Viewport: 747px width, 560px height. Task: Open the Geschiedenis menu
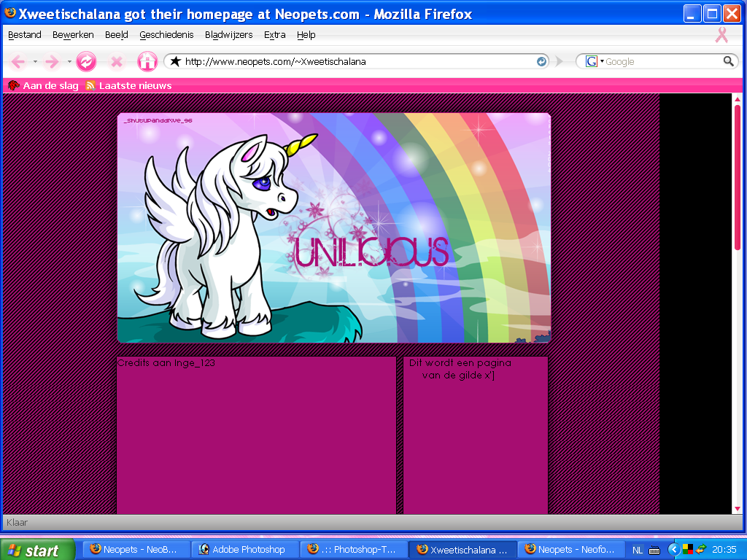(166, 35)
